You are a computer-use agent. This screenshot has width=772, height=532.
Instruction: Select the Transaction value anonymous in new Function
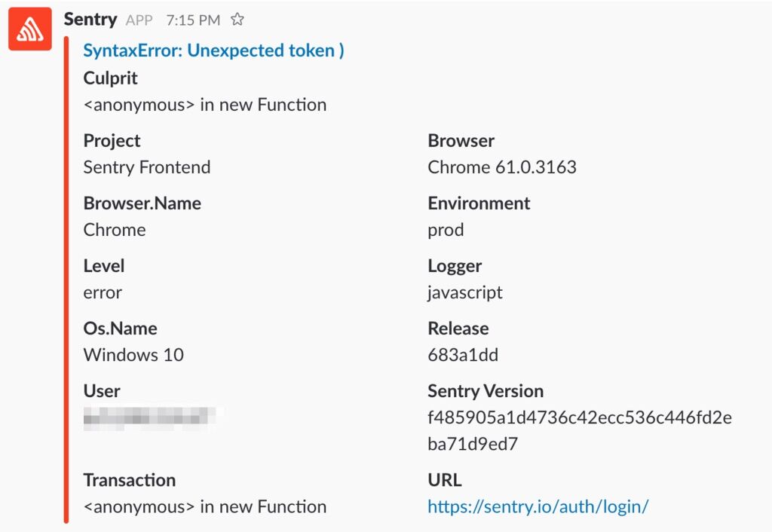point(204,506)
